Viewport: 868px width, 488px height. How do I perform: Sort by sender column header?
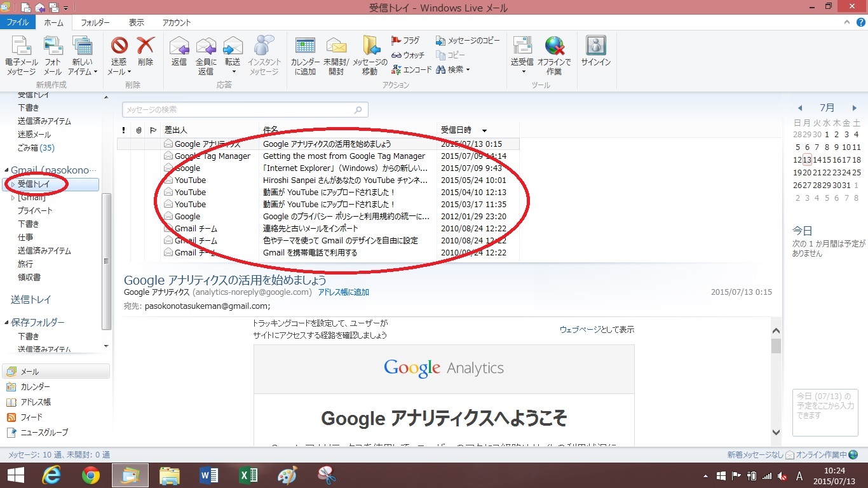coord(210,130)
